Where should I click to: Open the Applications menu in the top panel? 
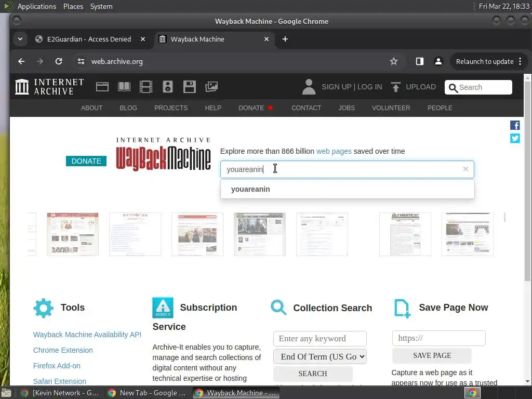coord(37,6)
